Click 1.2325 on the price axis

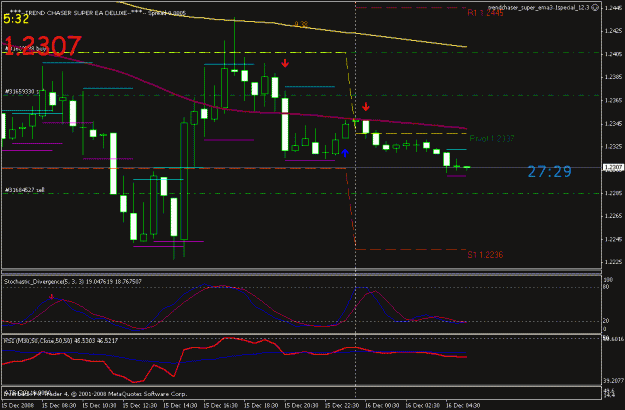pyautogui.click(x=613, y=147)
